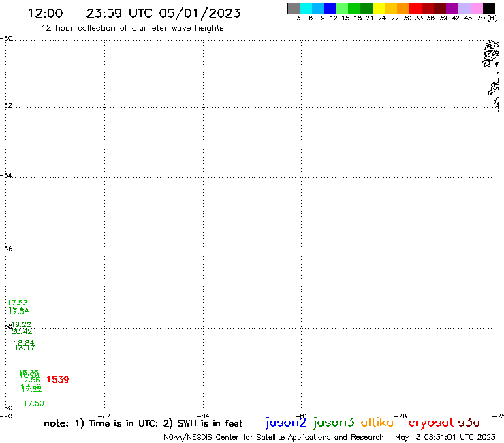This screenshot has height=443, width=504.
Task: Click the red 'cryosat' satellite label
Action: click(x=431, y=423)
